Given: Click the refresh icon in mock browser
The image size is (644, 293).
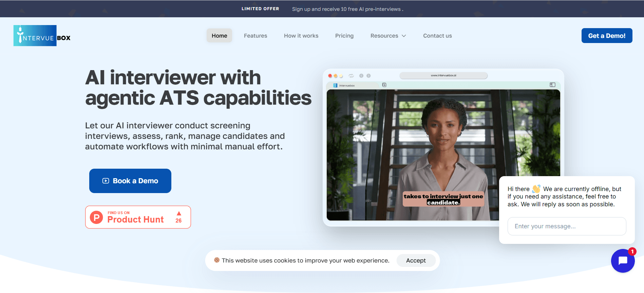Looking at the screenshot, I should pos(351,76).
